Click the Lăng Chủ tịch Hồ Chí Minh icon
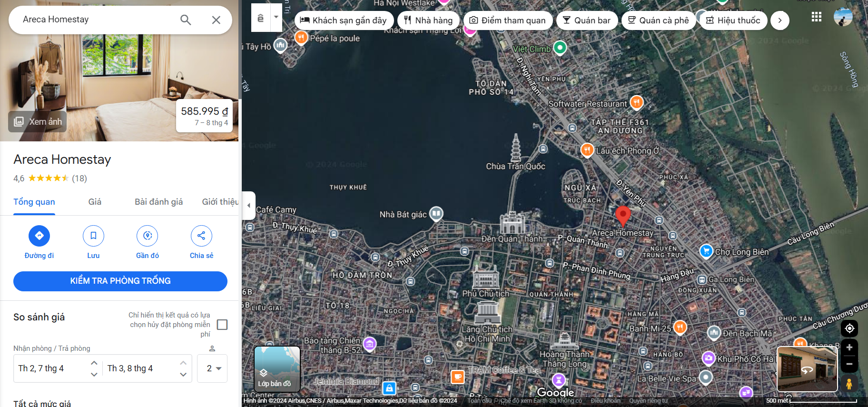The image size is (868, 407). pos(488,312)
